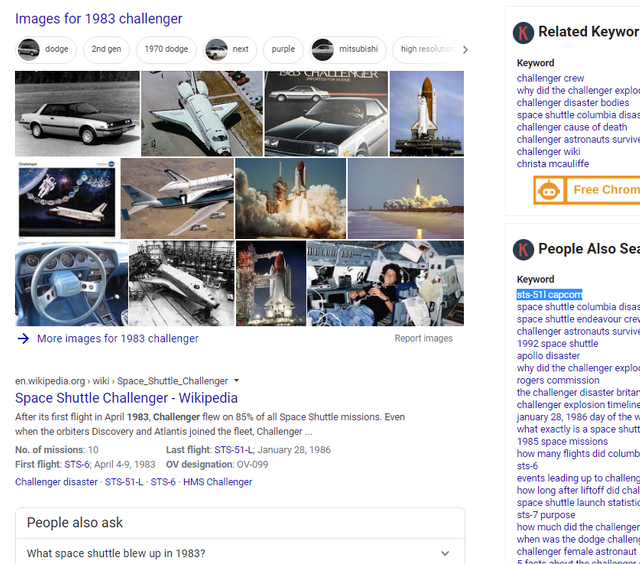Search keyword 'sts-7 purpose'
The width and height of the screenshot is (640, 564).
click(x=546, y=515)
